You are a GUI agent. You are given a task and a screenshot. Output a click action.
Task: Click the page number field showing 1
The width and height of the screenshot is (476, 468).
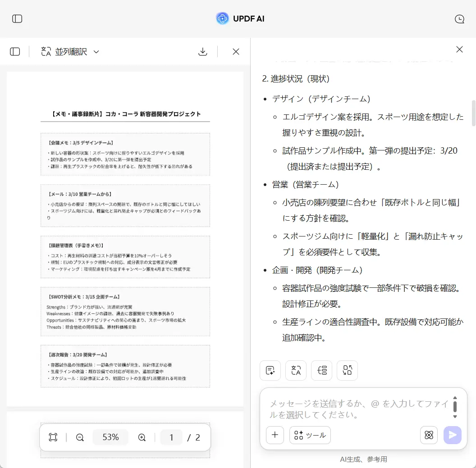pos(171,437)
